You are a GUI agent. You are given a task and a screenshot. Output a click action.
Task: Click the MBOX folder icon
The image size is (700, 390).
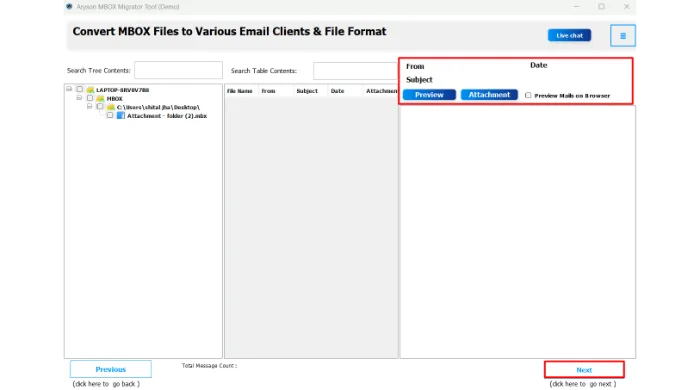click(x=100, y=98)
